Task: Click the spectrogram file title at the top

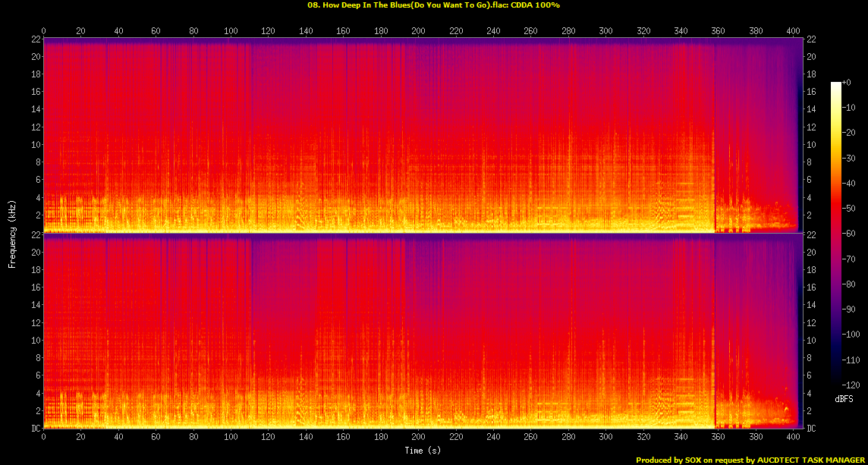Action: pyautogui.click(x=433, y=5)
